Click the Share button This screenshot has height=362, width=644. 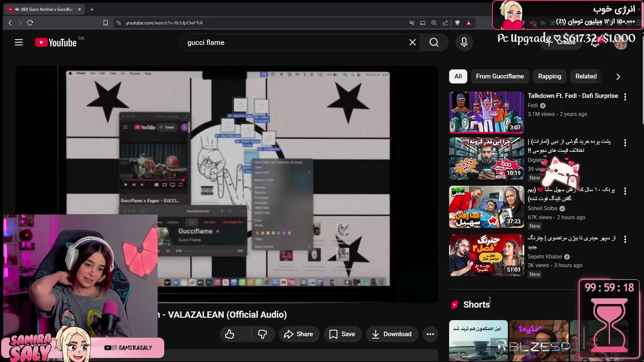coord(298,334)
